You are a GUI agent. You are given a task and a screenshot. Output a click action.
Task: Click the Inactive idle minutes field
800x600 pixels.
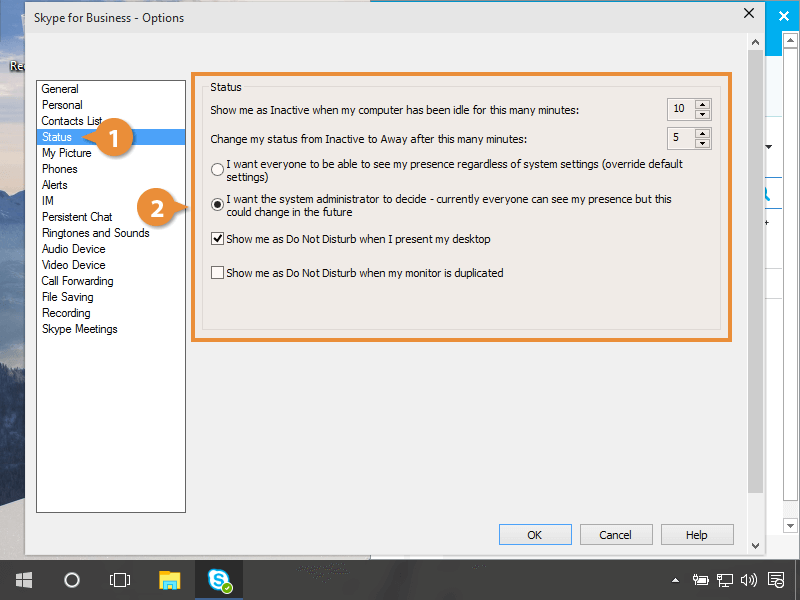click(x=680, y=109)
